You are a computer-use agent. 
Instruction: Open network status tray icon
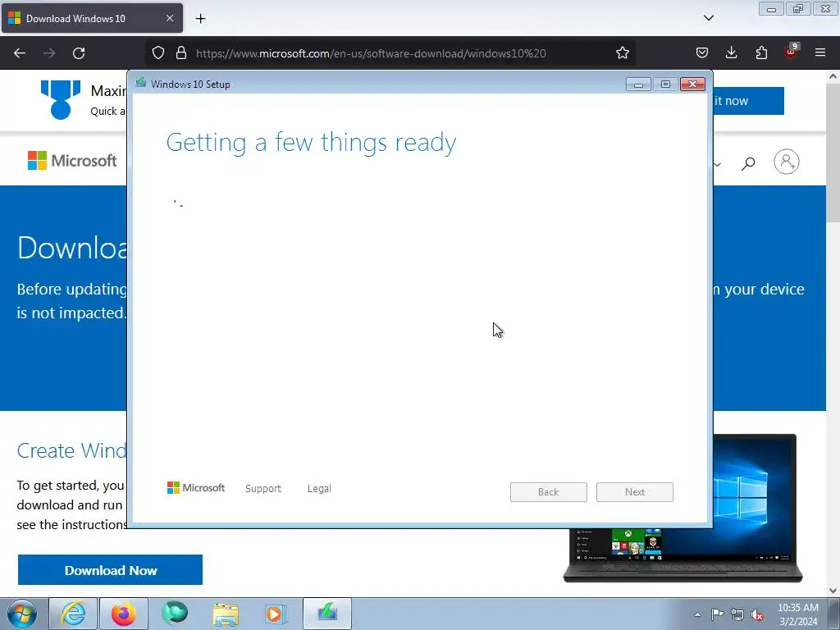coord(737,614)
